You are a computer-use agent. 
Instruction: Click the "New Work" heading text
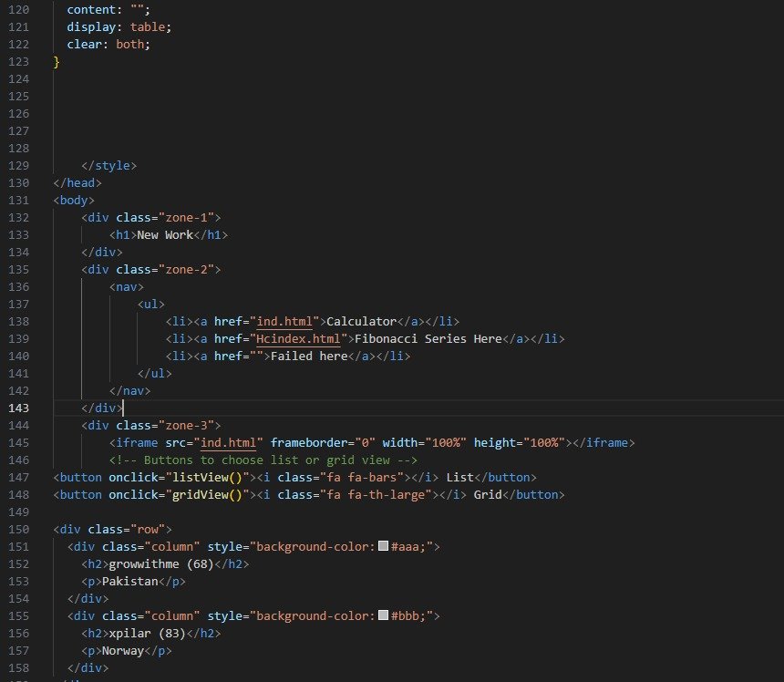(x=165, y=235)
